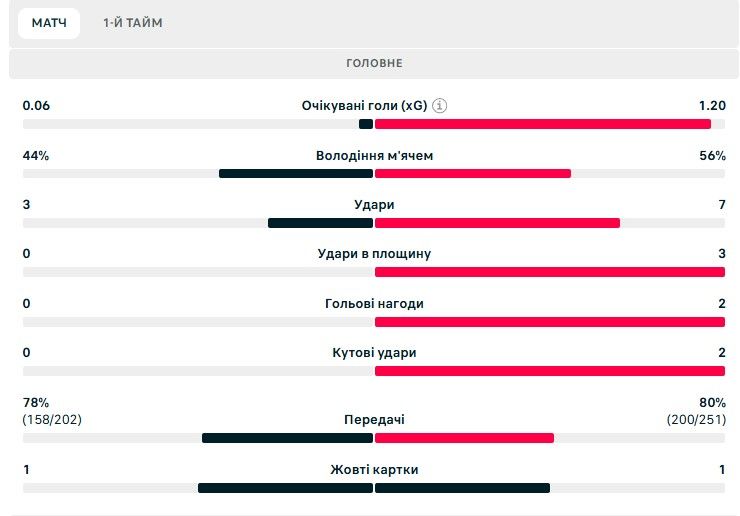Click the Жовті картки label
The height and width of the screenshot is (516, 740).
[x=374, y=470]
